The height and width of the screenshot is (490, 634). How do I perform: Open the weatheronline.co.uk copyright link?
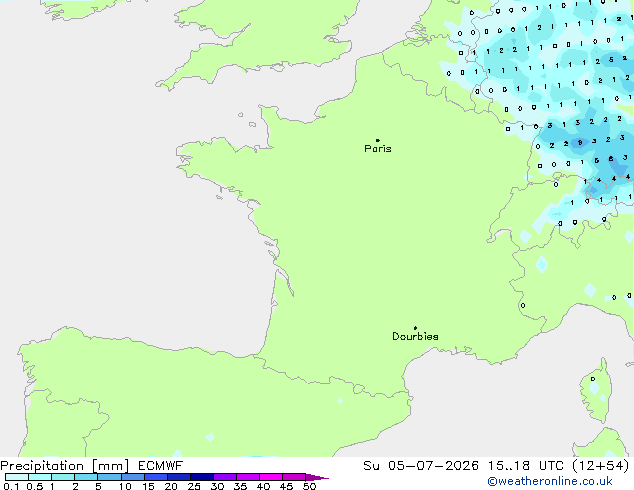pos(550,481)
